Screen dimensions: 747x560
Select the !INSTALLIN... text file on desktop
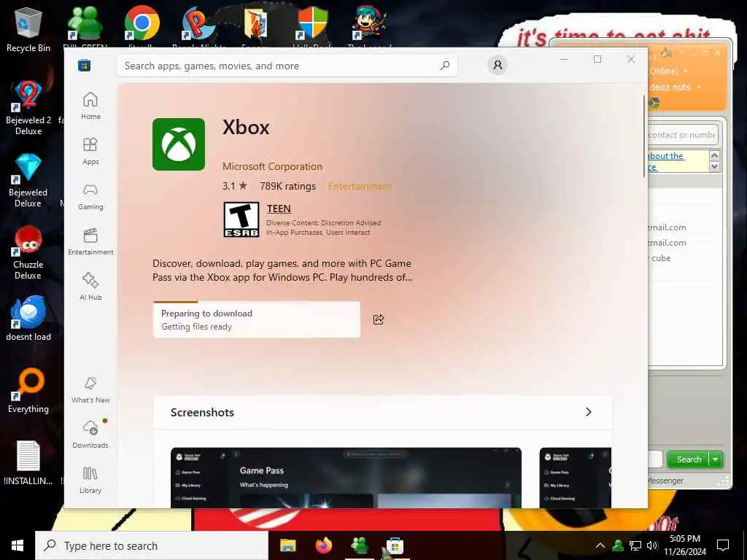pyautogui.click(x=28, y=463)
